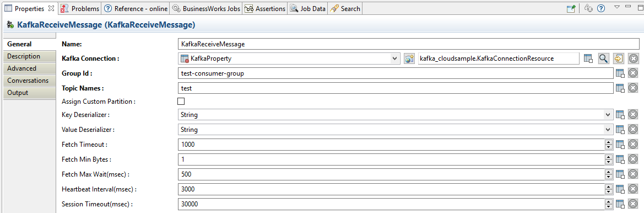The height and width of the screenshot is (213, 644).
Task: Switch to the Problems tab
Action: [x=80, y=8]
